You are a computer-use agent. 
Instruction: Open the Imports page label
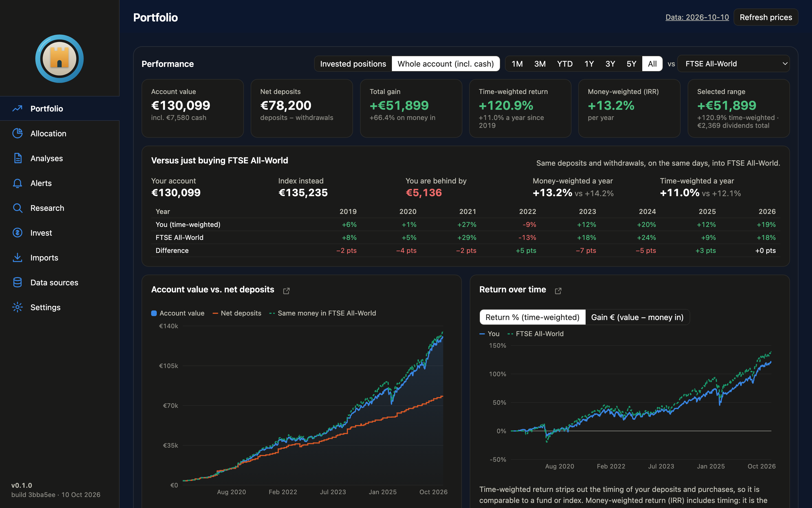coord(44,258)
